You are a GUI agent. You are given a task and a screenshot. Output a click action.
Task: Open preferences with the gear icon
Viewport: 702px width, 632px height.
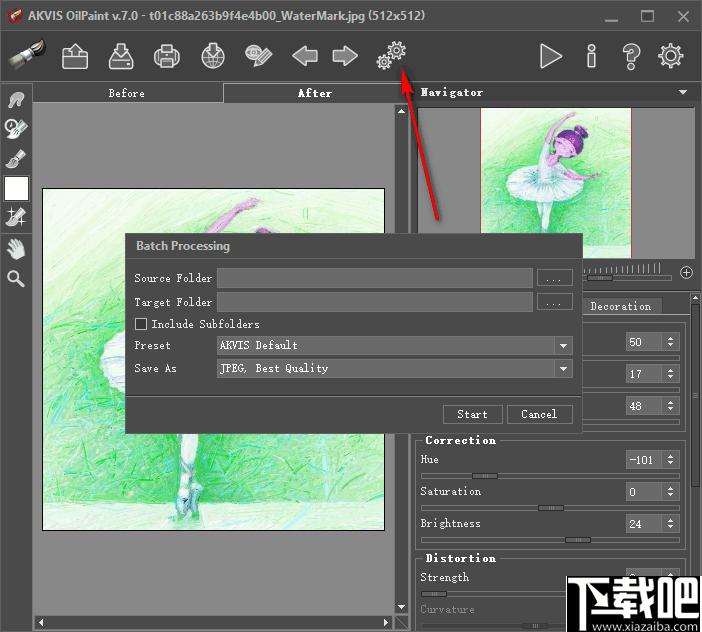tap(671, 56)
